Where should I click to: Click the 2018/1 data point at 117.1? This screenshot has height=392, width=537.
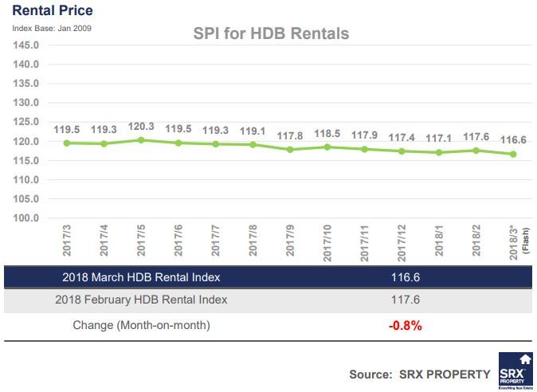click(439, 153)
